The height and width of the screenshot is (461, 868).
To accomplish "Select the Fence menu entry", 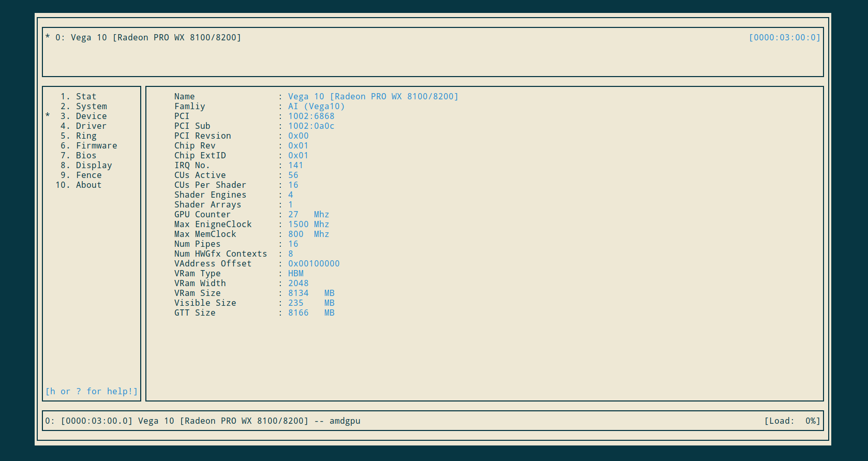I will (x=81, y=175).
